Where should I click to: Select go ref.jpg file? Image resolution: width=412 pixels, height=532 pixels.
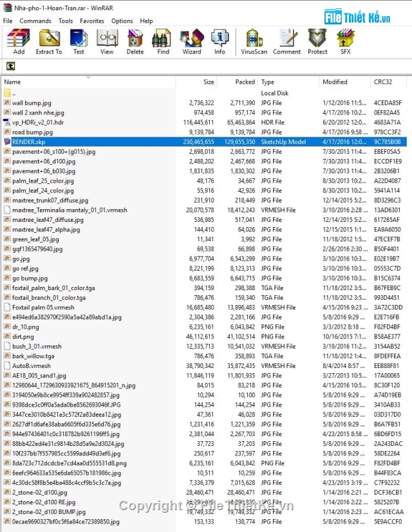point(25,269)
